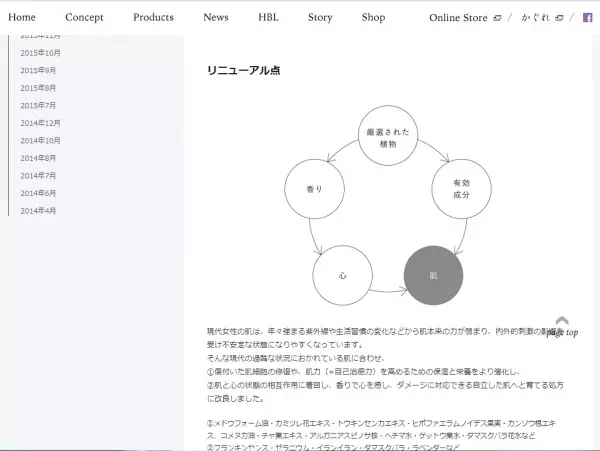Open the 2014年10月 archive

click(41, 140)
